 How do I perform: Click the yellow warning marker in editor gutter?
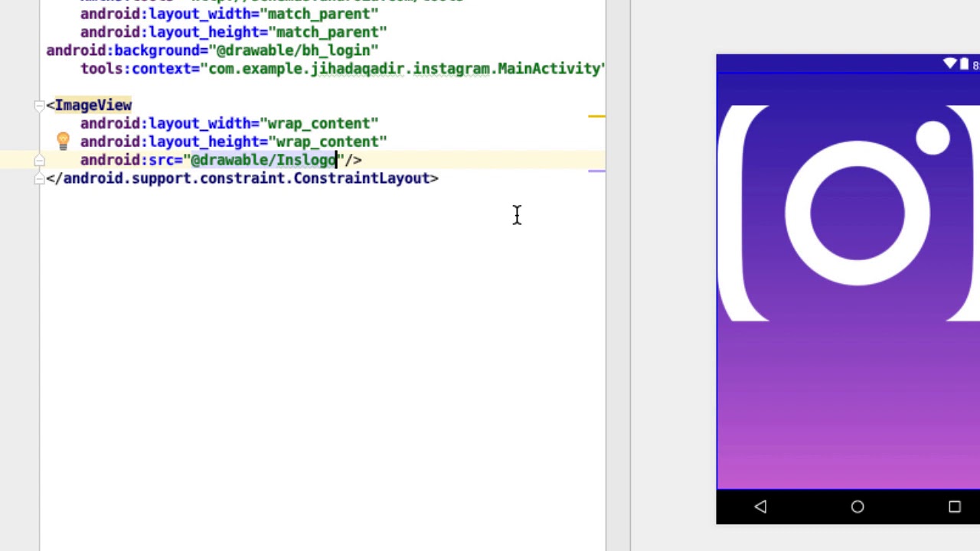click(596, 116)
